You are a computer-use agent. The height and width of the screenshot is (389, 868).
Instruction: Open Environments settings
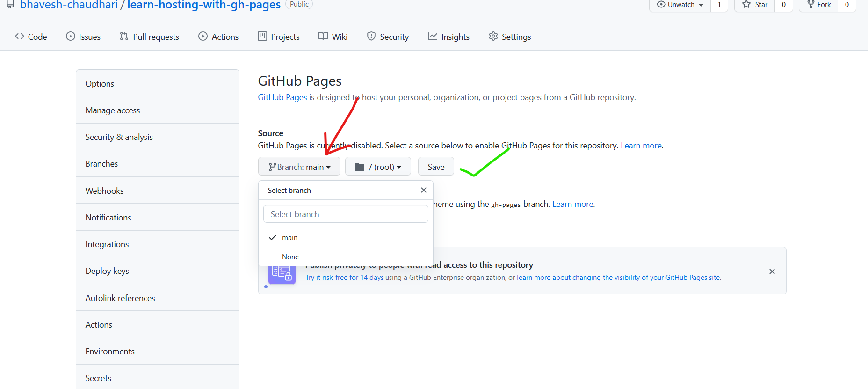pos(158,351)
